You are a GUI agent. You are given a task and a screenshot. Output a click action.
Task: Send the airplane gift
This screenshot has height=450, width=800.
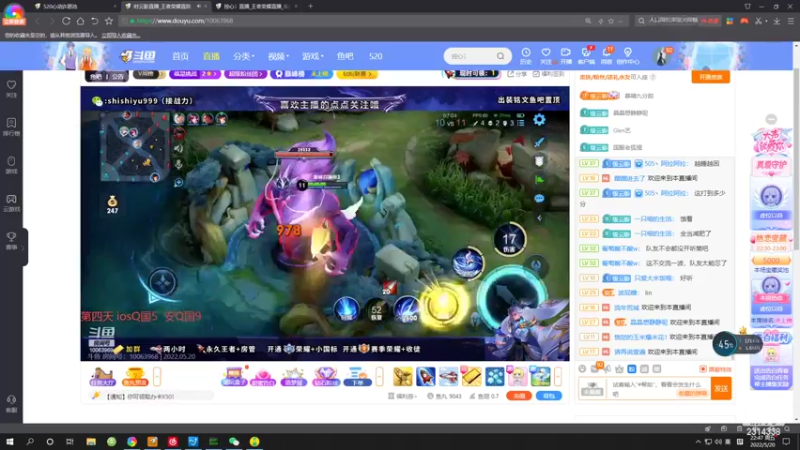click(448, 377)
